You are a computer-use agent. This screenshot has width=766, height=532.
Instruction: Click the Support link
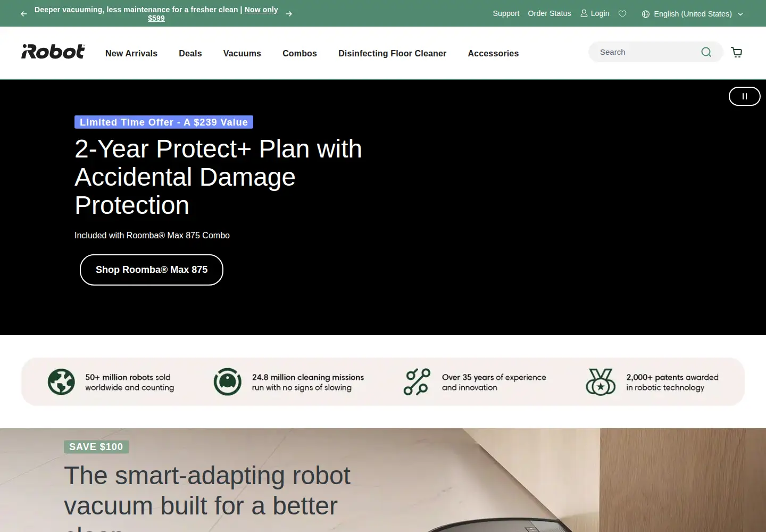click(x=506, y=13)
